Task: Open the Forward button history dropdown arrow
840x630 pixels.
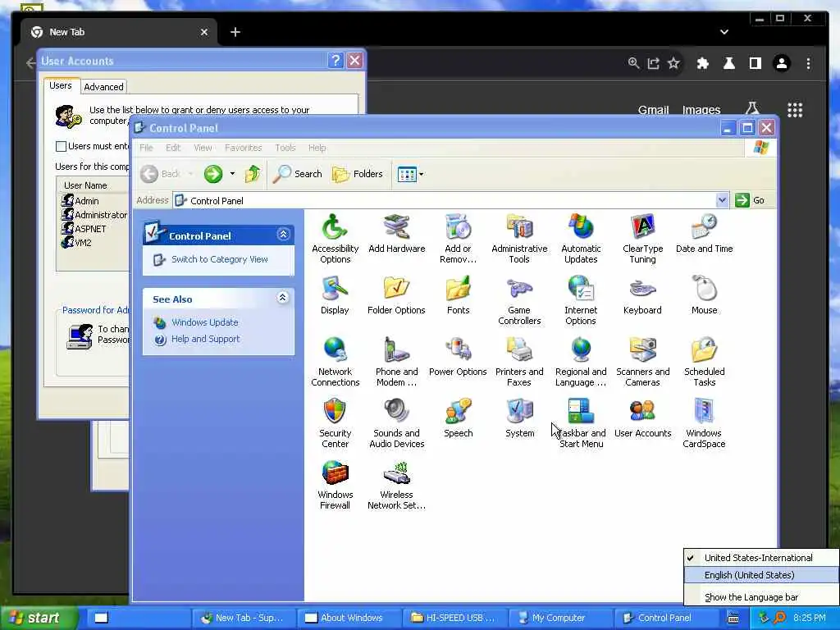Action: tap(232, 174)
